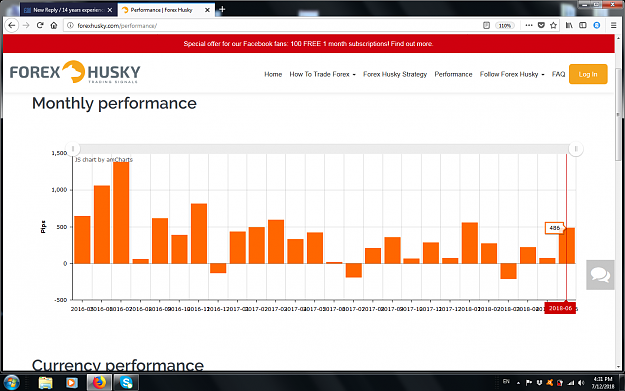Click the blue extension icon in toolbar
This screenshot has height=391, width=625.
[597, 26]
